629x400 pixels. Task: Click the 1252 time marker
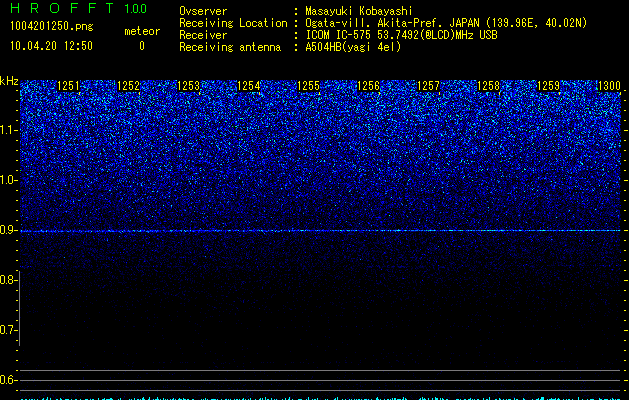click(x=128, y=86)
